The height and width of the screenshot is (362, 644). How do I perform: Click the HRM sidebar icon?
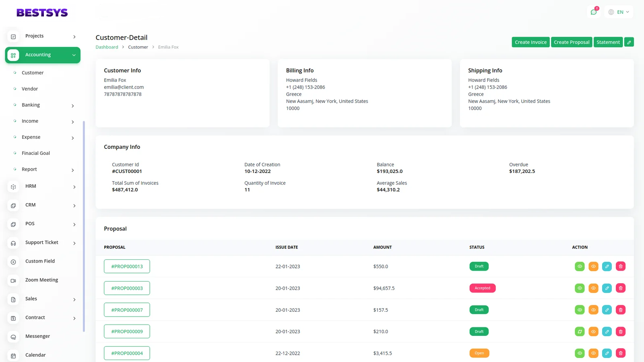pos(13,187)
